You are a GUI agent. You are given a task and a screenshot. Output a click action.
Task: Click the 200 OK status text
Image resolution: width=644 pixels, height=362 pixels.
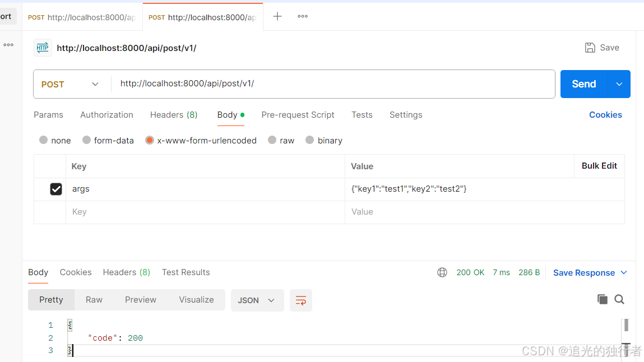click(x=470, y=272)
